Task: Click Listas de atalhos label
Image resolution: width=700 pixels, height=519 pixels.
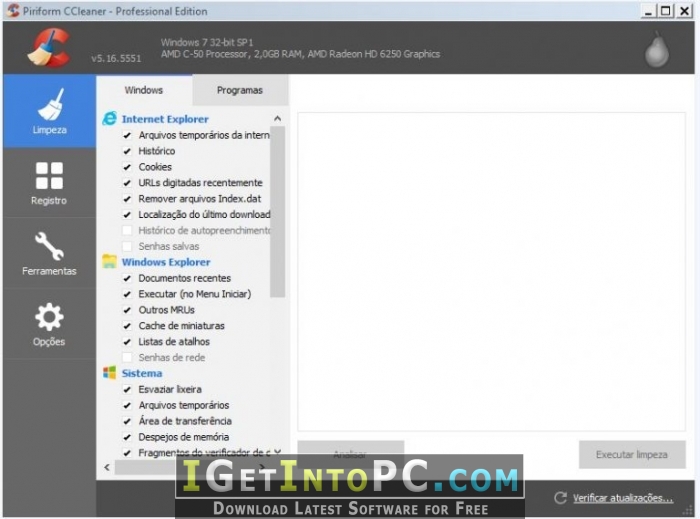Action: click(174, 342)
